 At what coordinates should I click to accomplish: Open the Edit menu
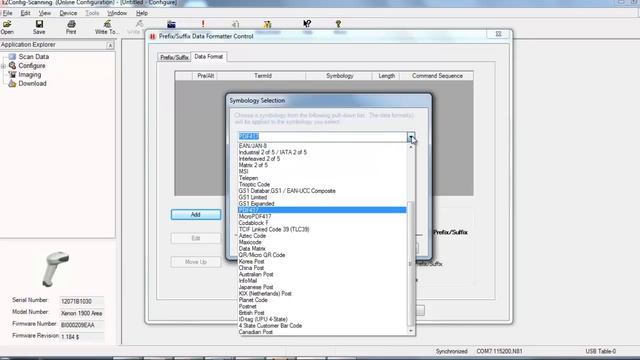pyautogui.click(x=25, y=13)
